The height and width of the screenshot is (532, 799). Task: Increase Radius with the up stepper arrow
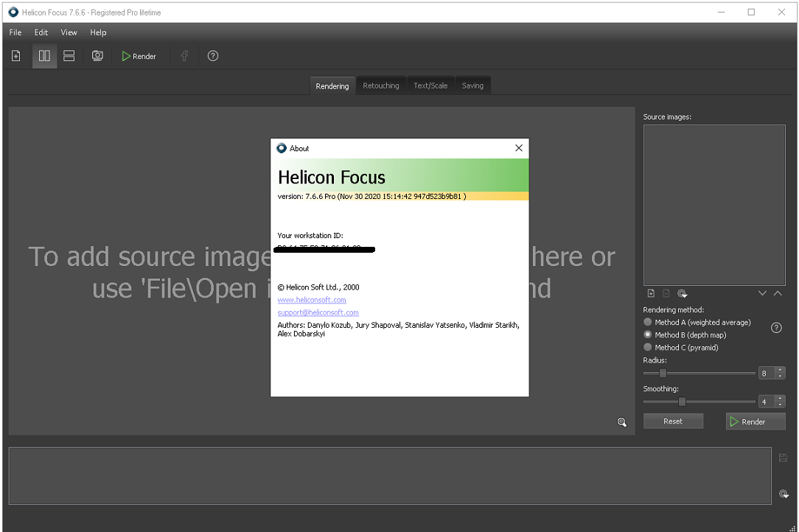[780, 370]
